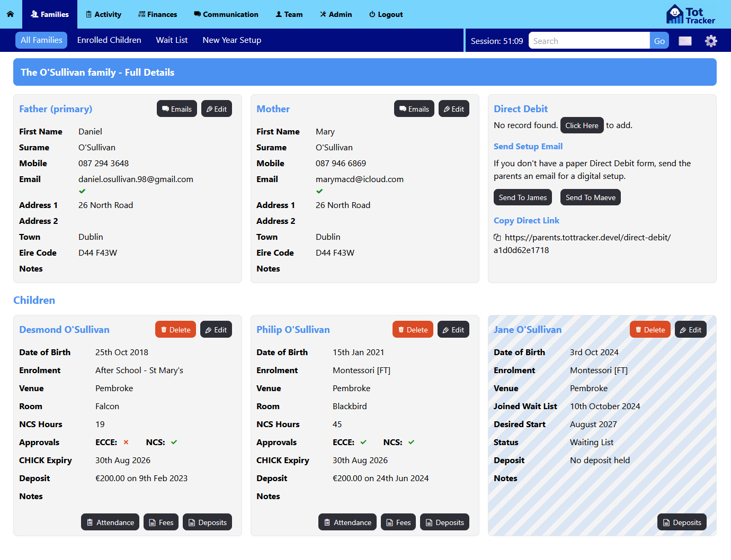Open the settings gear icon
This screenshot has width=731, height=560.
pyautogui.click(x=711, y=41)
